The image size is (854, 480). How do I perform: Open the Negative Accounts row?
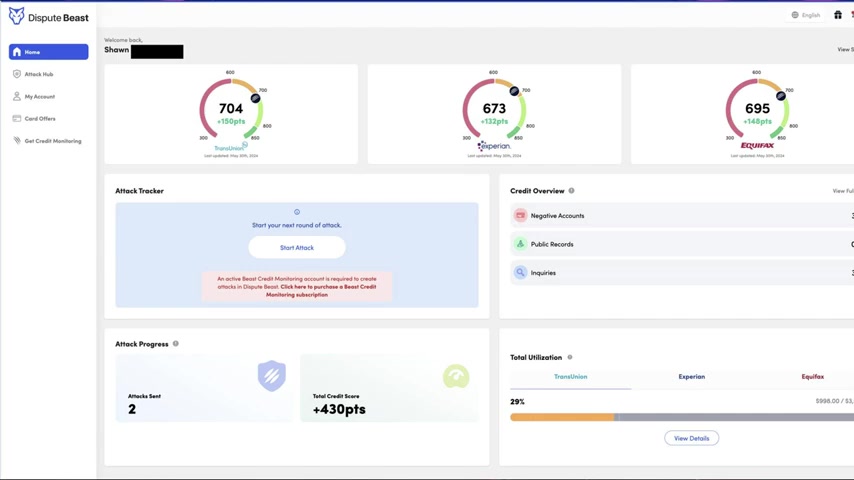pos(682,216)
